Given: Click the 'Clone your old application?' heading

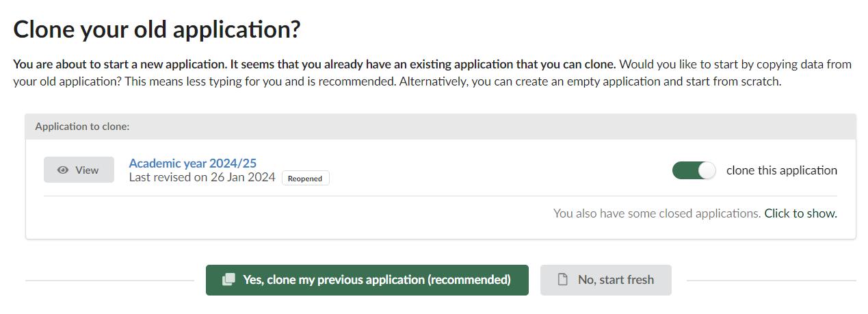Looking at the screenshot, I should (157, 29).
